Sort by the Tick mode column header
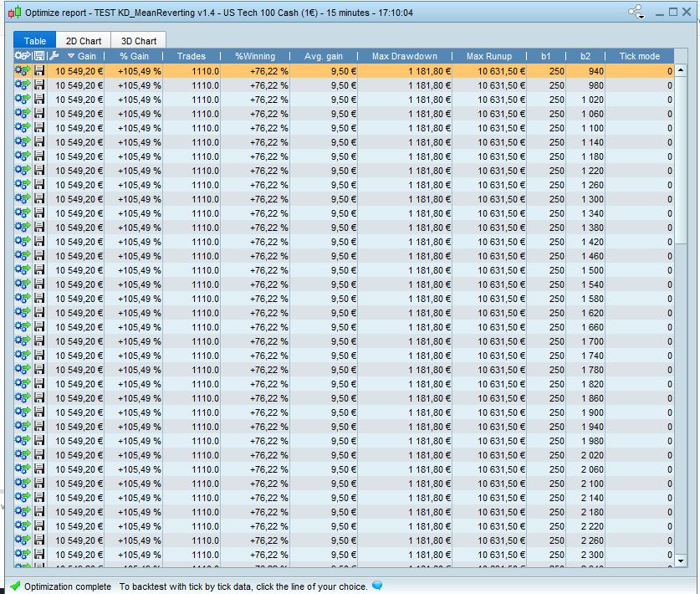This screenshot has height=594, width=700. pyautogui.click(x=639, y=56)
